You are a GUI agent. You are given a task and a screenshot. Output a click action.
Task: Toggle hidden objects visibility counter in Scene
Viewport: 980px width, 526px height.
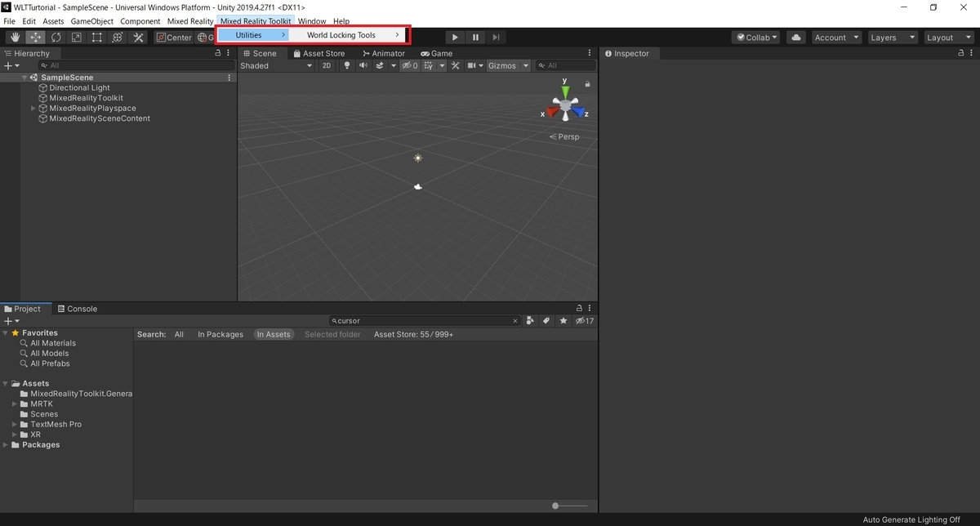(x=410, y=65)
